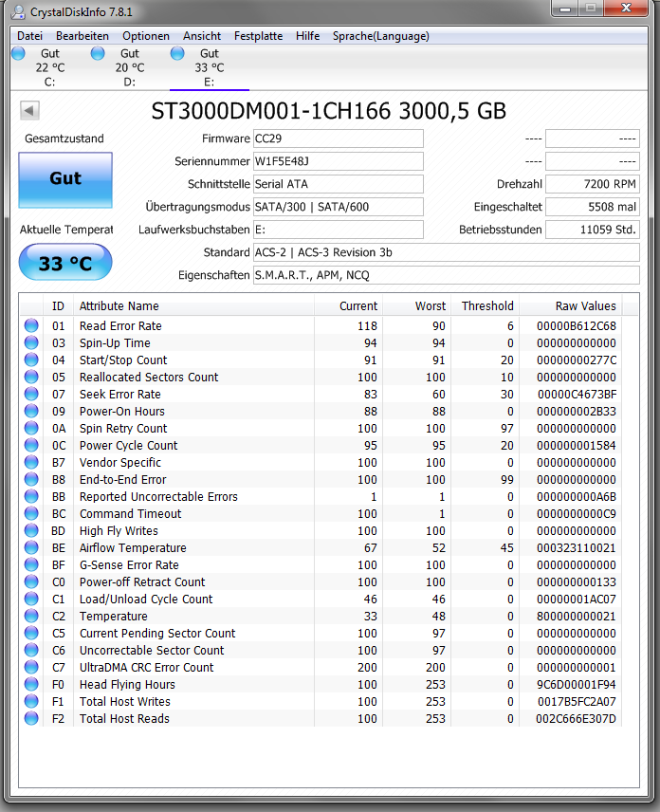This screenshot has width=660, height=812.
Task: Click the CrystalDiskInfo title bar icon
Action: click(x=18, y=11)
